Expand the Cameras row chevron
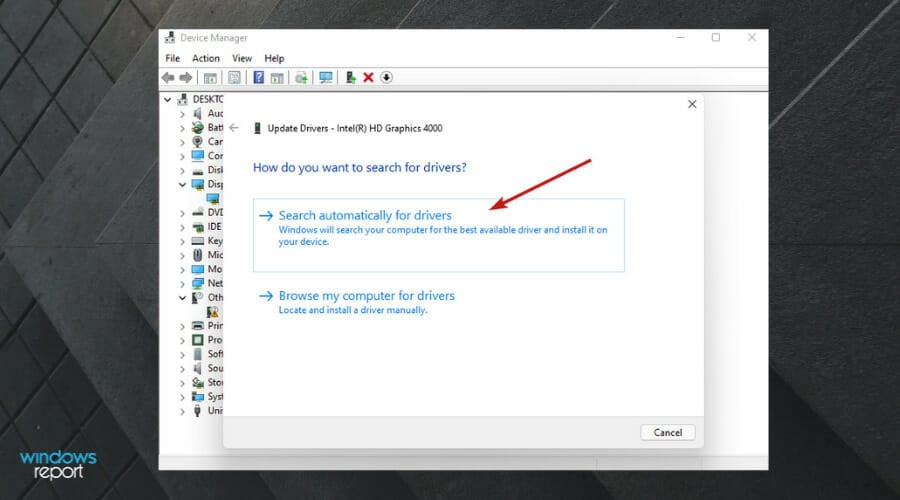 point(183,142)
